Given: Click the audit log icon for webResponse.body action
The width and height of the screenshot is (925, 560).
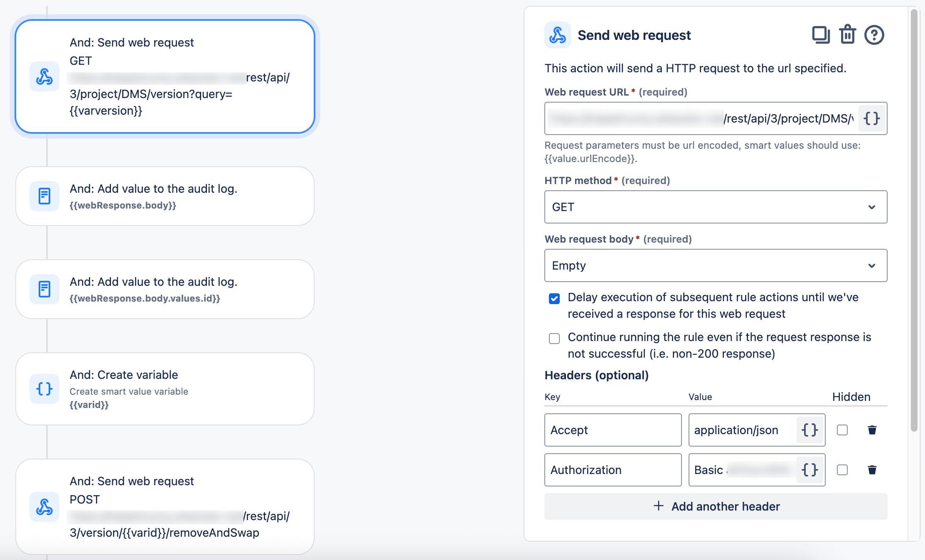Looking at the screenshot, I should pyautogui.click(x=44, y=196).
